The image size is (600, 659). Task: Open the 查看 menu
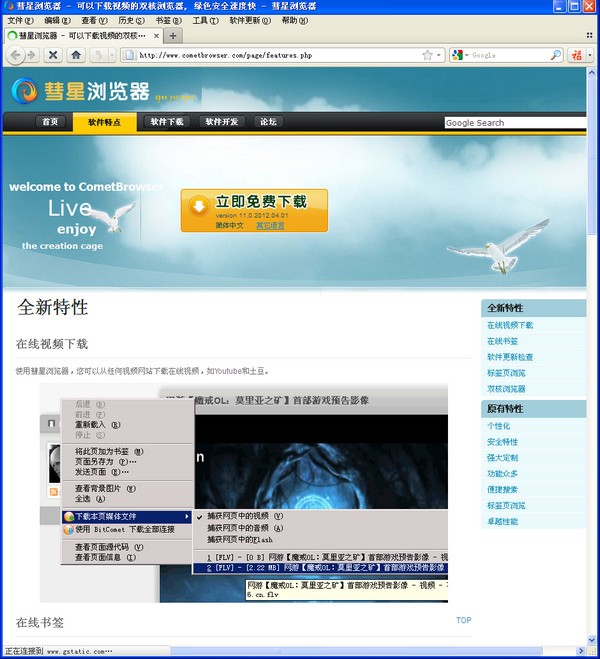pyautogui.click(x=94, y=20)
